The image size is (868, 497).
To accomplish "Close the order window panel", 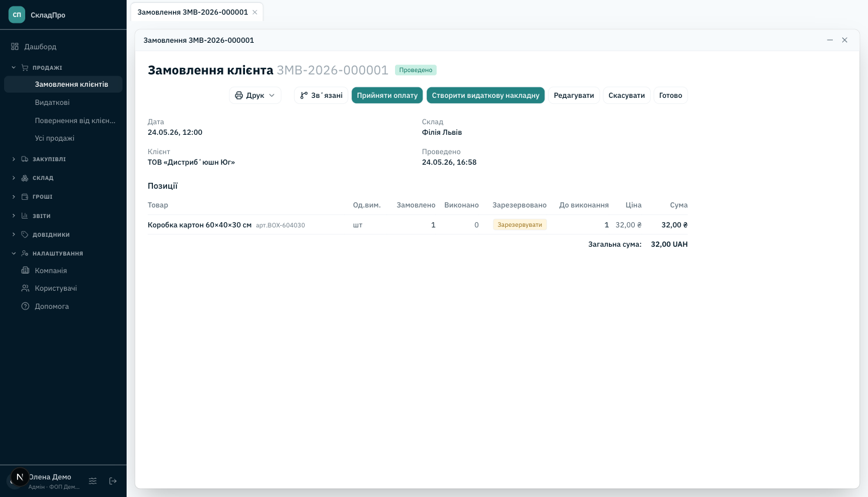I will pyautogui.click(x=845, y=40).
